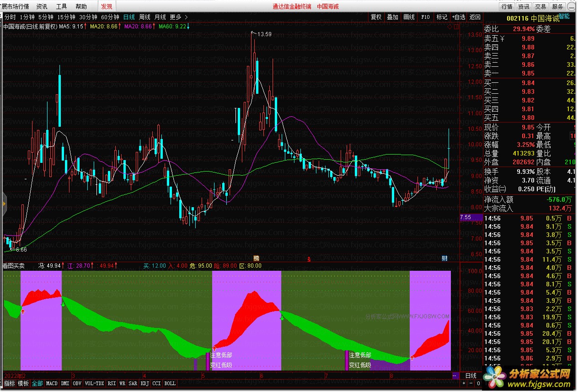The width and height of the screenshot is (578, 392).
Task: Select the RSI indicator
Action: (x=112, y=383)
